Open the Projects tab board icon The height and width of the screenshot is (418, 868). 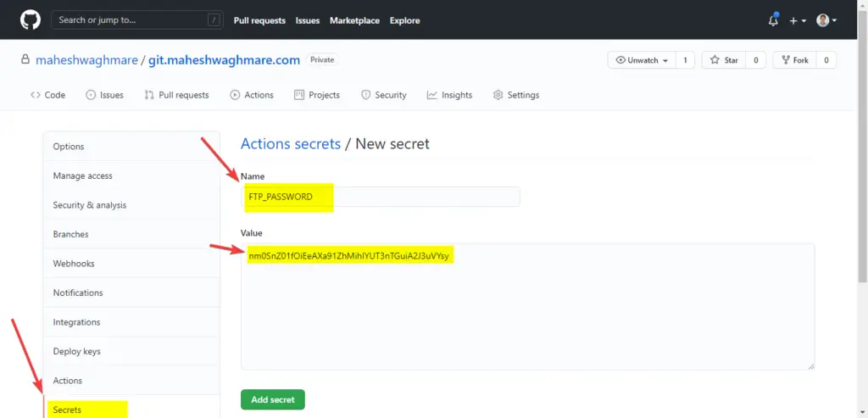317,95
